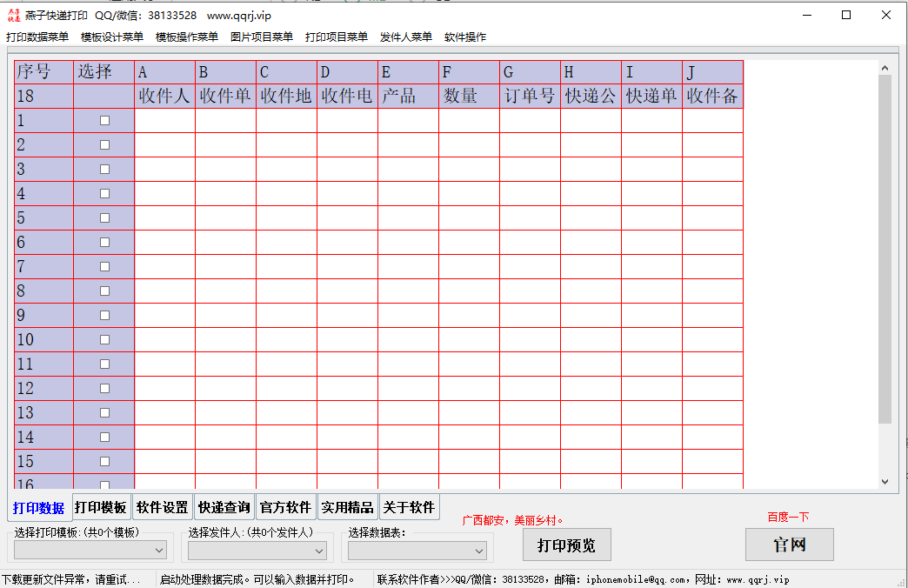The height and width of the screenshot is (588, 908).
Task: Click the 百度一下 red link
Action: tap(788, 517)
